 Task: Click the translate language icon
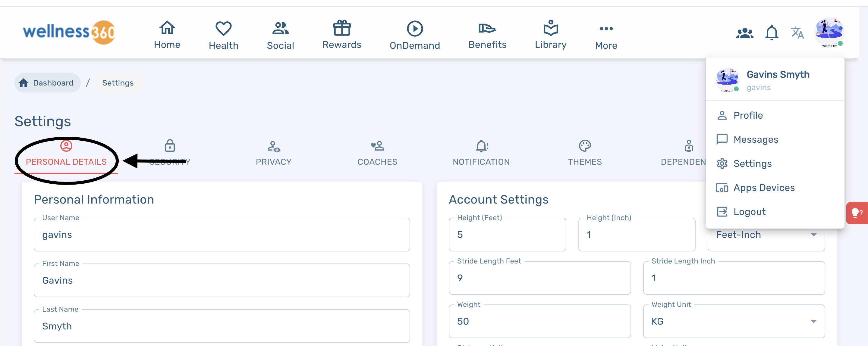[797, 33]
